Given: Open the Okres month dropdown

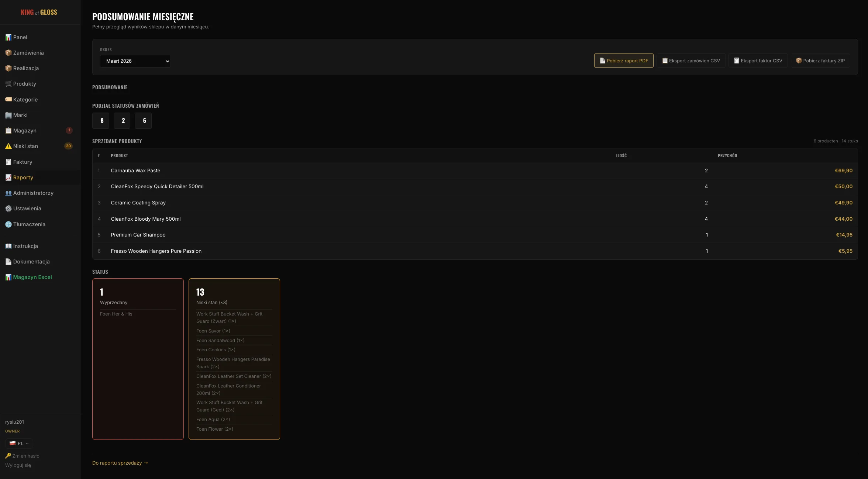Looking at the screenshot, I should point(135,61).
